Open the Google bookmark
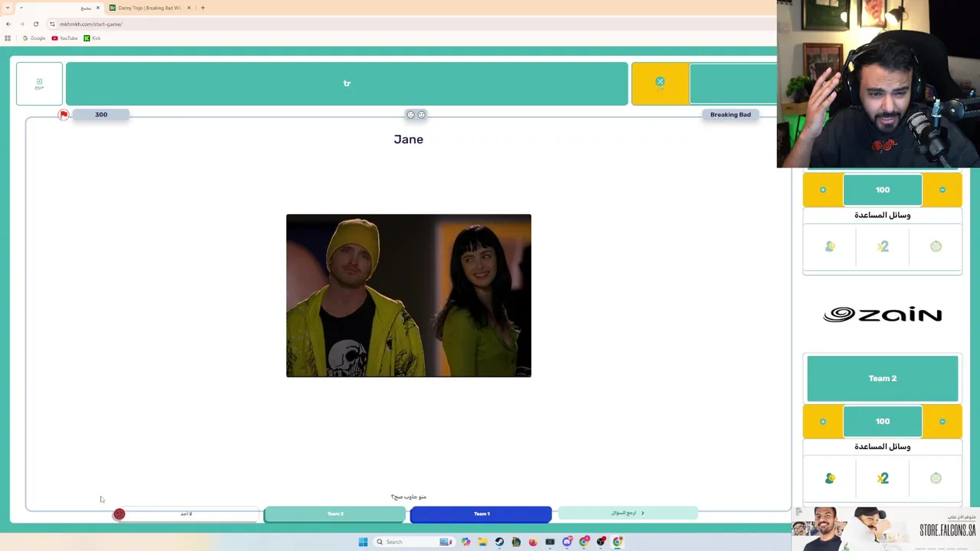The image size is (980, 551). click(34, 38)
